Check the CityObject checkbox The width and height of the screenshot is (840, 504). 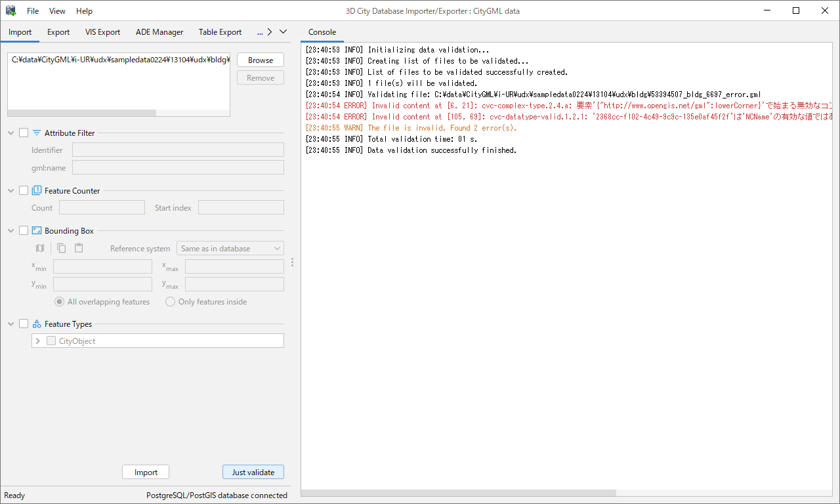click(x=51, y=341)
